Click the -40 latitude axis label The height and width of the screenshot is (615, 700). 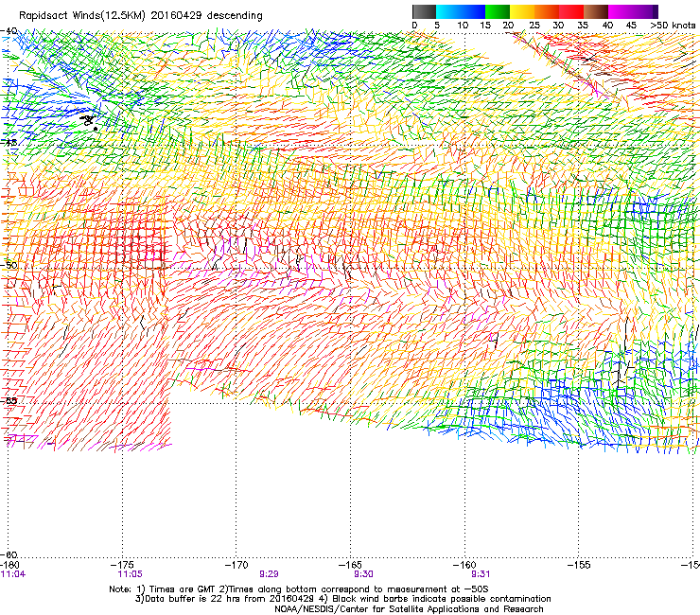[x=9, y=30]
